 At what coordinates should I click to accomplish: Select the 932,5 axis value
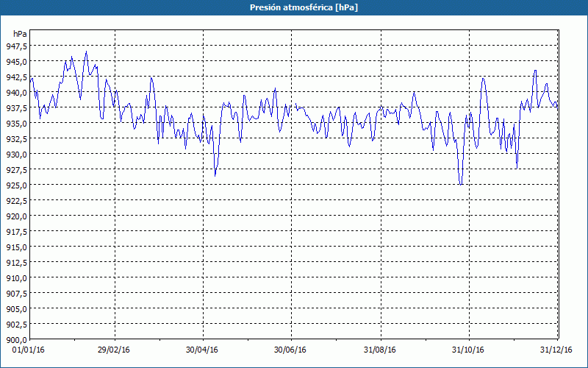16,138
